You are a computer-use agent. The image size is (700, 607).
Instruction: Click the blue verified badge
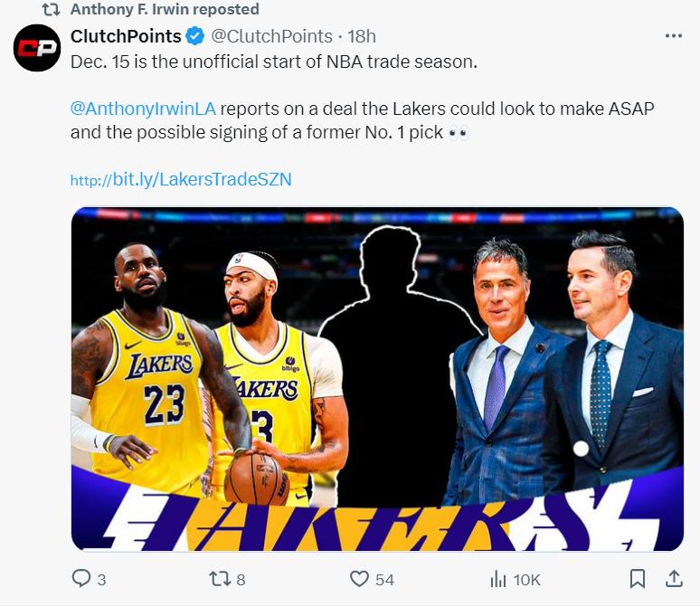coord(195,36)
